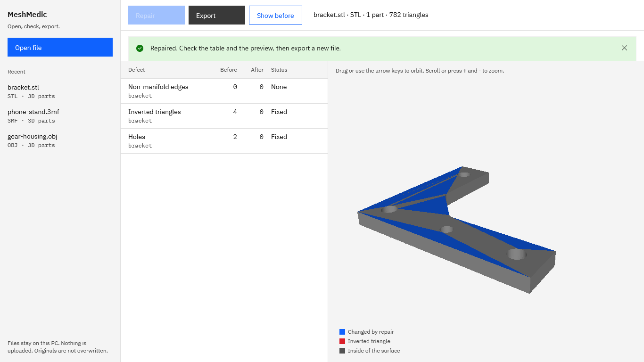Click the green success checkmark icon
The height and width of the screenshot is (362, 644).
pyautogui.click(x=140, y=48)
